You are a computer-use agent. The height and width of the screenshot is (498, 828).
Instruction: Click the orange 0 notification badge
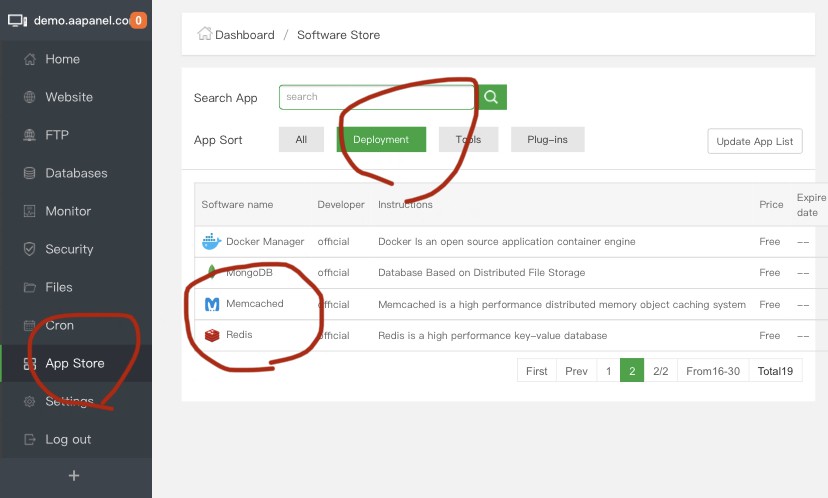pyautogui.click(x=138, y=21)
